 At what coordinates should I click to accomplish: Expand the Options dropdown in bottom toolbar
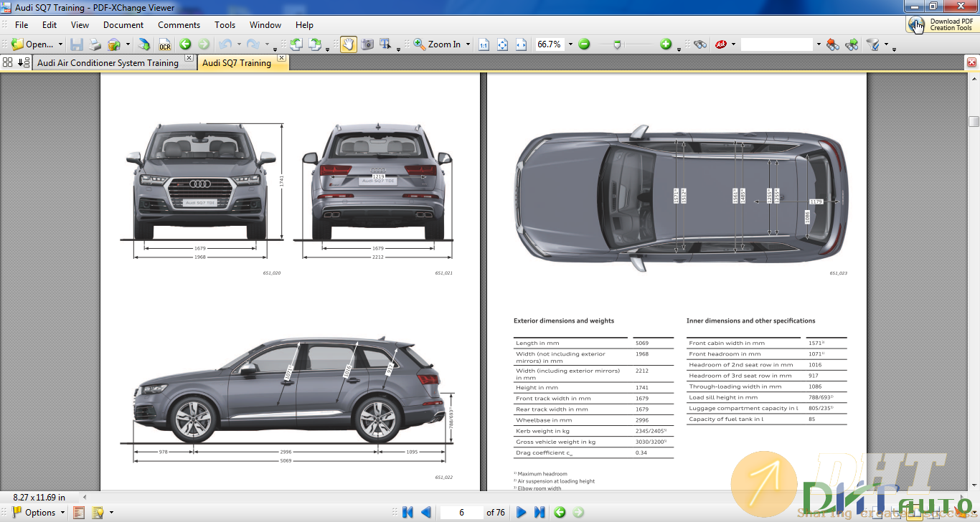62,513
